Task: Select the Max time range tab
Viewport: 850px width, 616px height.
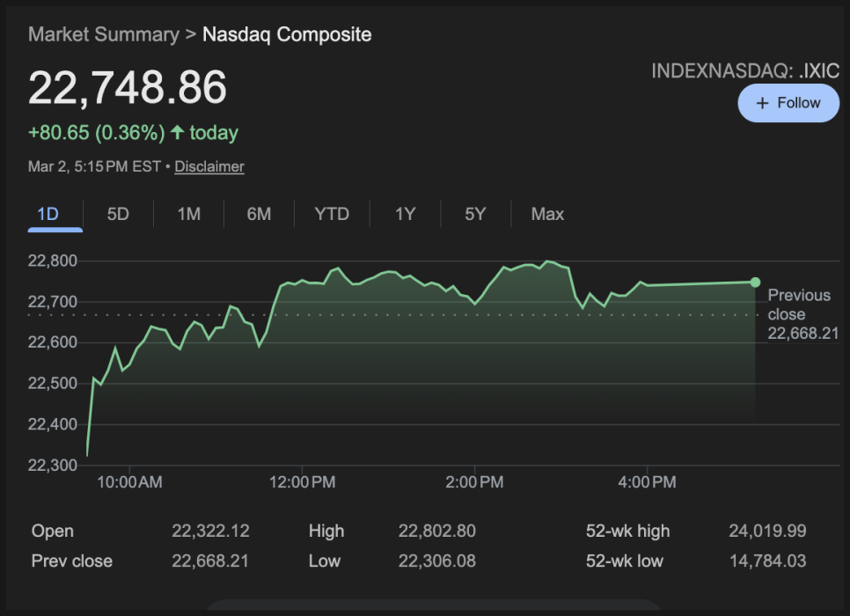Action: (x=547, y=214)
